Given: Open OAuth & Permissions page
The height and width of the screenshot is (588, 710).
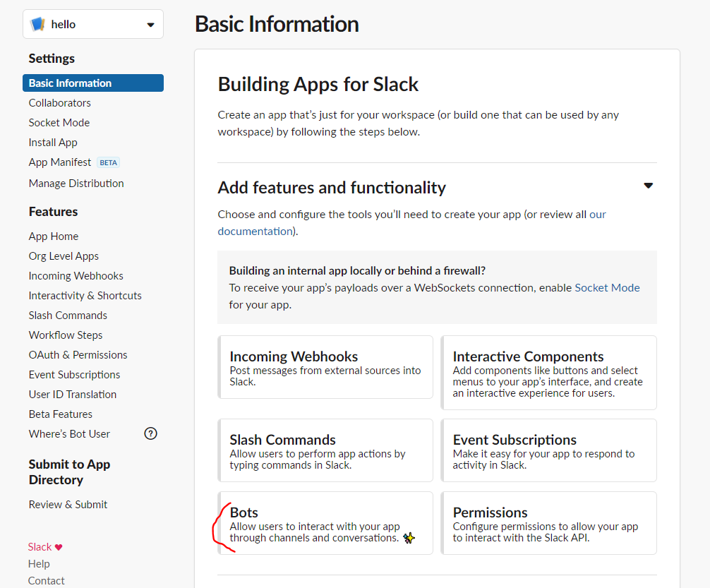Looking at the screenshot, I should 78,354.
